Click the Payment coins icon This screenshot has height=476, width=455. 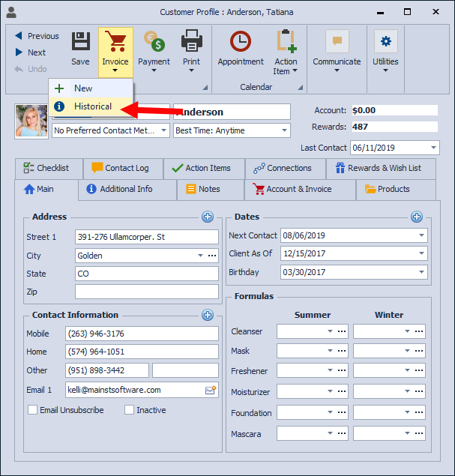pyautogui.click(x=154, y=41)
